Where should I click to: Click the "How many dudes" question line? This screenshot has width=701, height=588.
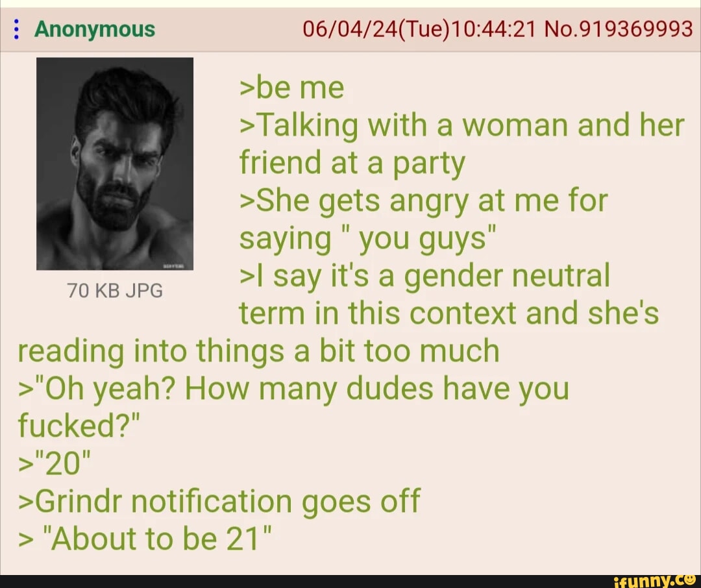(x=294, y=389)
